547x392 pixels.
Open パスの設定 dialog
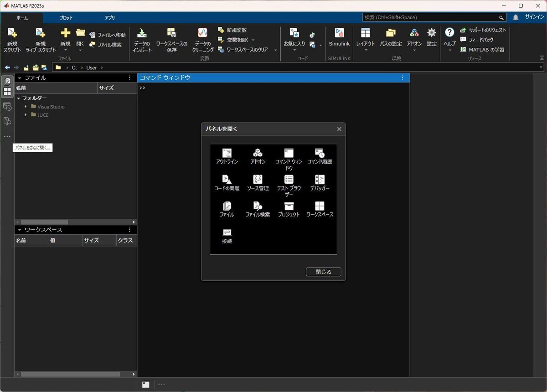point(391,37)
